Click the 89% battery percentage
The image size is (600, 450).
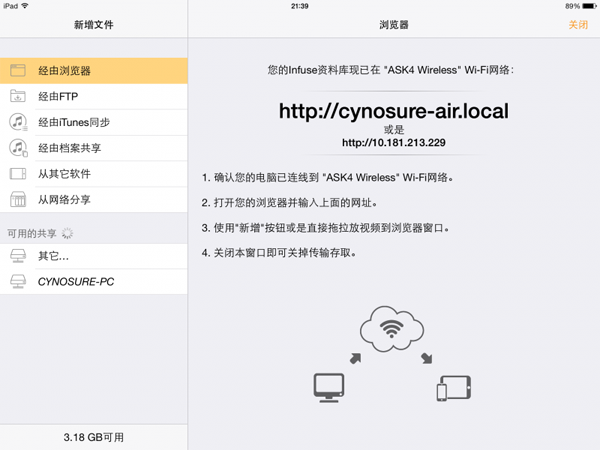(x=572, y=6)
